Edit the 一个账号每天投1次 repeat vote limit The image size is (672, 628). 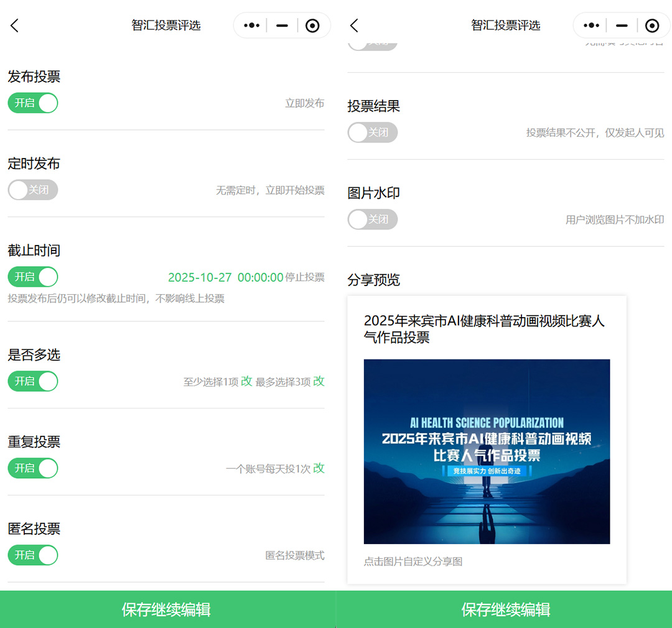(x=319, y=468)
